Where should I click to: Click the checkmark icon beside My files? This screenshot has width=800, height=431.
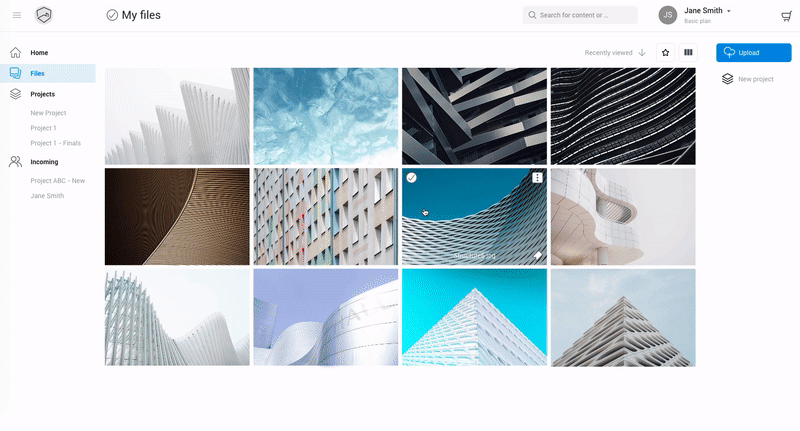pos(112,15)
